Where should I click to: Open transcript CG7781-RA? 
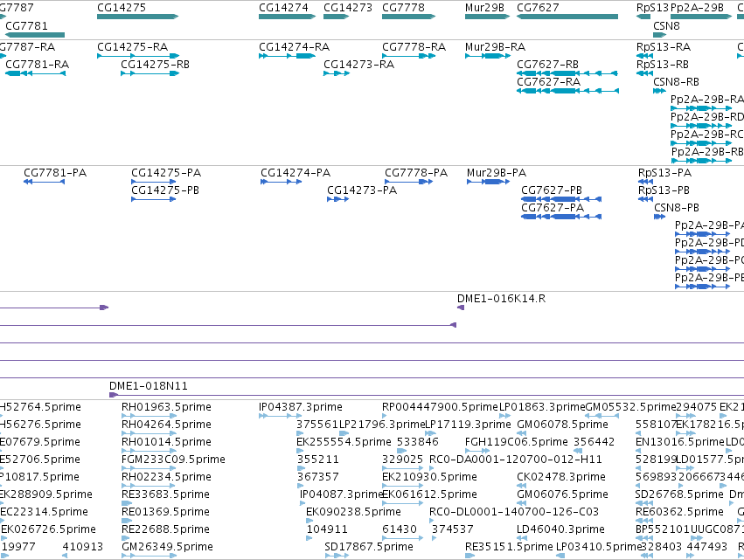click(x=37, y=65)
